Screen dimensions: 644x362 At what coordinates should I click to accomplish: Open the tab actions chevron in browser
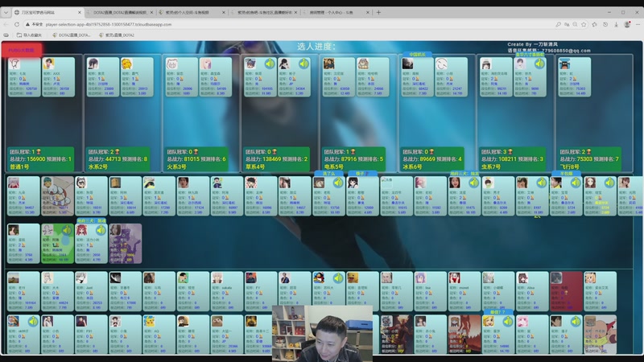(6, 12)
